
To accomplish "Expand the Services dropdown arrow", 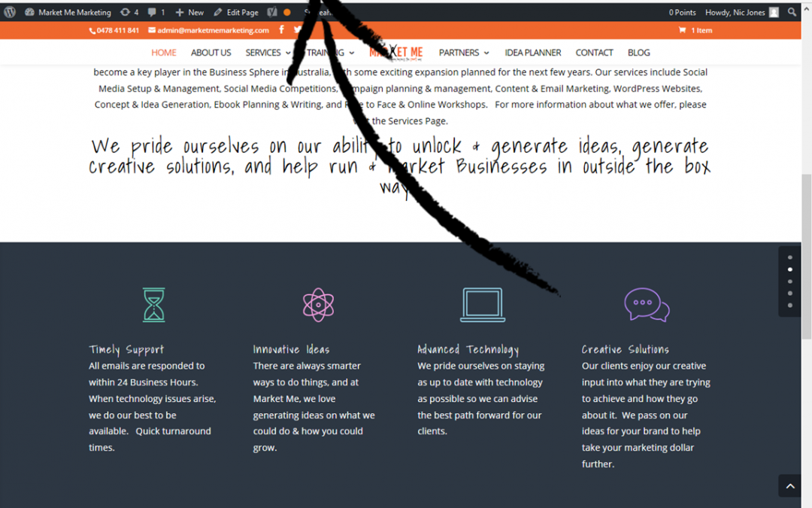I will 288,53.
